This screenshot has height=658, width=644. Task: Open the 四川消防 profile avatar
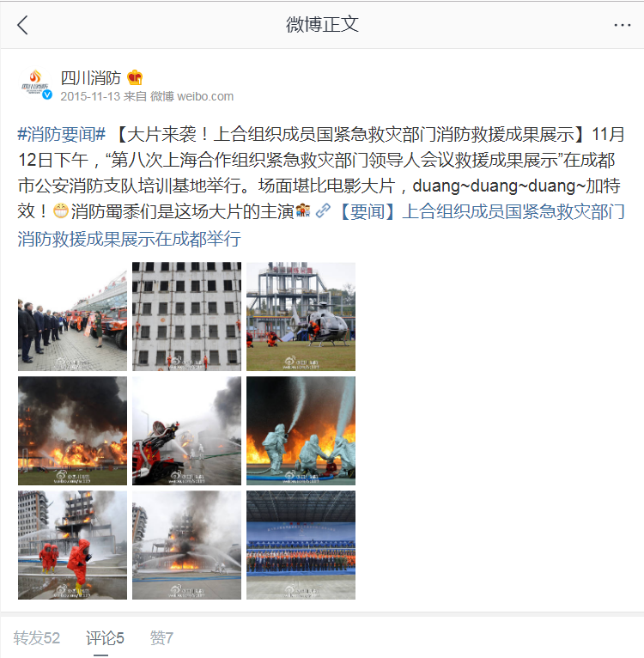(x=35, y=83)
